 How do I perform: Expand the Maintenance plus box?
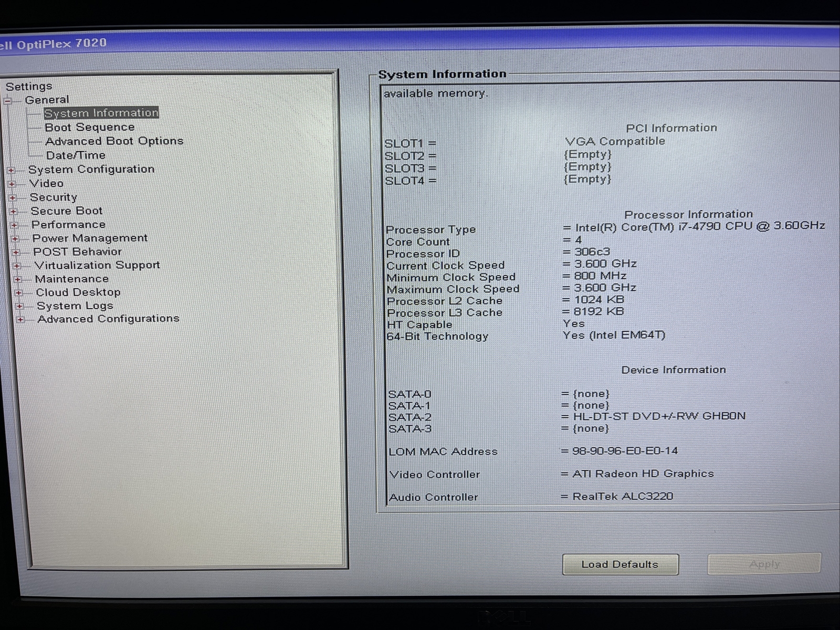click(17, 280)
